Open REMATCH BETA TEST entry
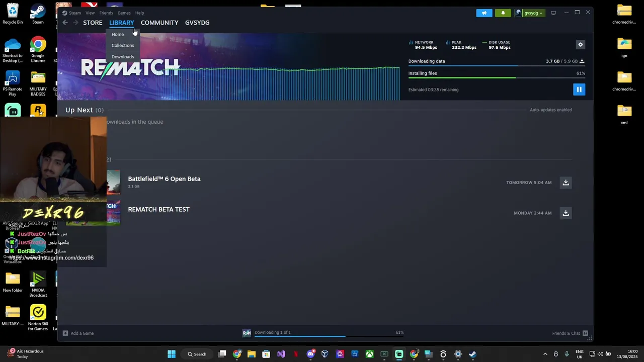The image size is (644, 362). coord(158,210)
